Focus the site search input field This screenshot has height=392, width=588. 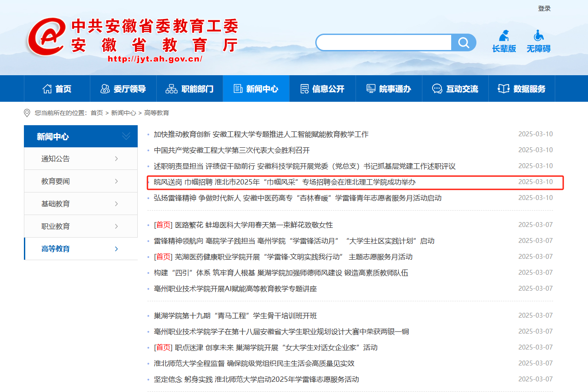(x=383, y=42)
